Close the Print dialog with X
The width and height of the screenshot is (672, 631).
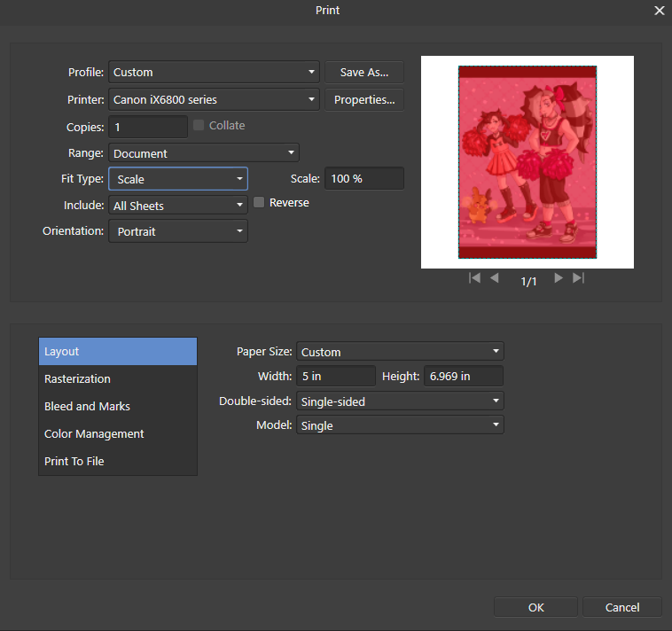tap(659, 11)
